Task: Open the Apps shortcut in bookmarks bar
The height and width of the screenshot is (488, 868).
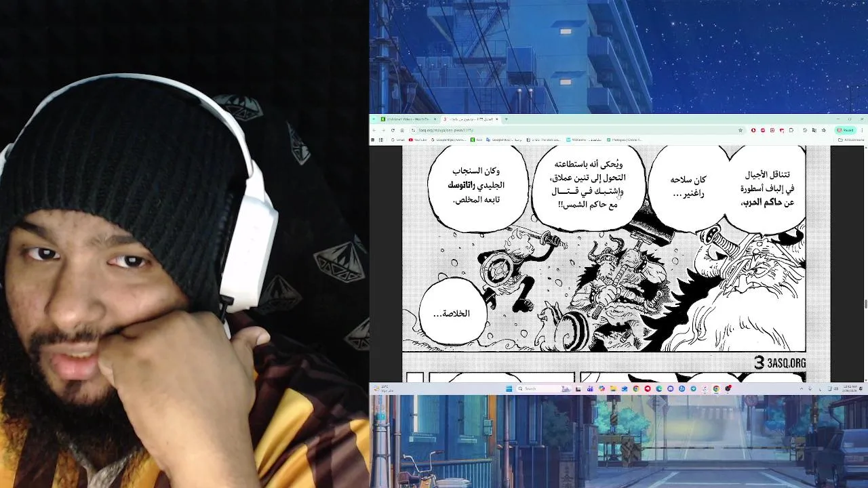Action: click(381, 140)
